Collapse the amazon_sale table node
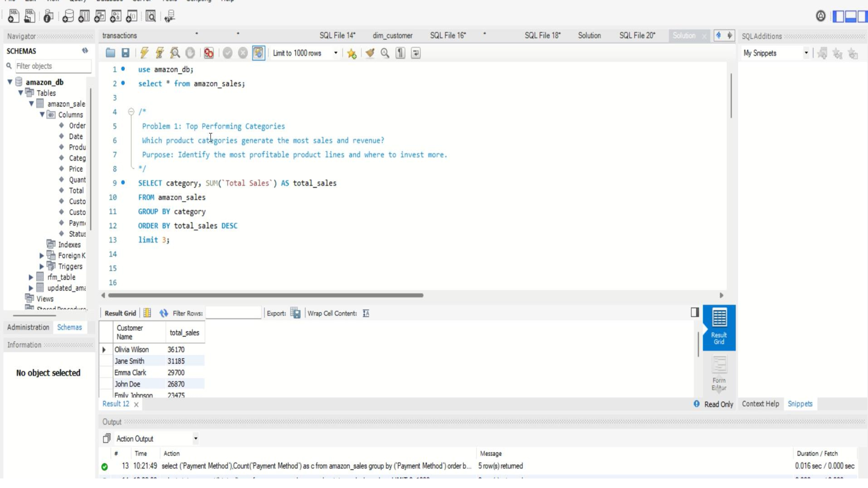868x488 pixels. click(32, 103)
